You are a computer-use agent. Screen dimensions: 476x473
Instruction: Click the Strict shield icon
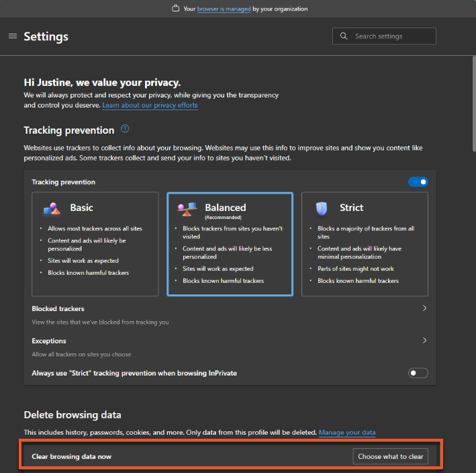point(322,208)
